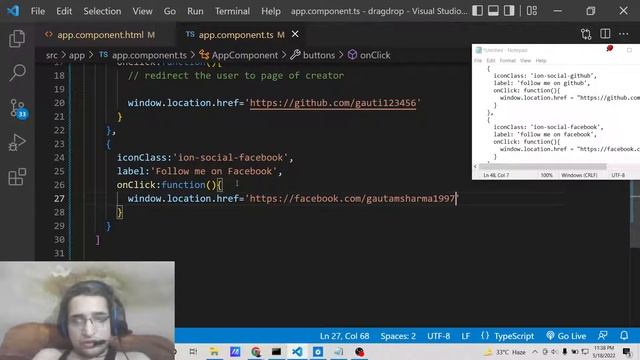Open the github.com/gauti123456 link in code
This screenshot has height=360, width=640.
pos(333,103)
